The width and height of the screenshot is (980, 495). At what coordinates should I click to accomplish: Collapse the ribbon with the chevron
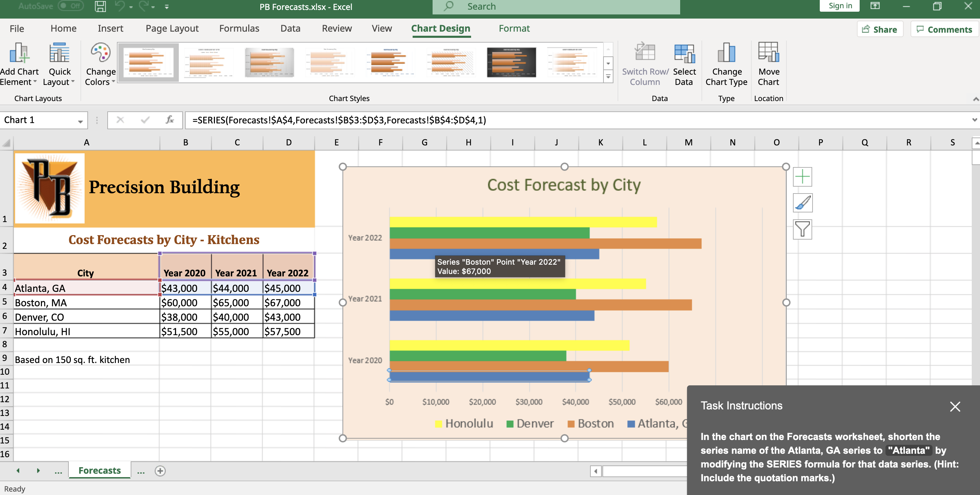click(976, 99)
